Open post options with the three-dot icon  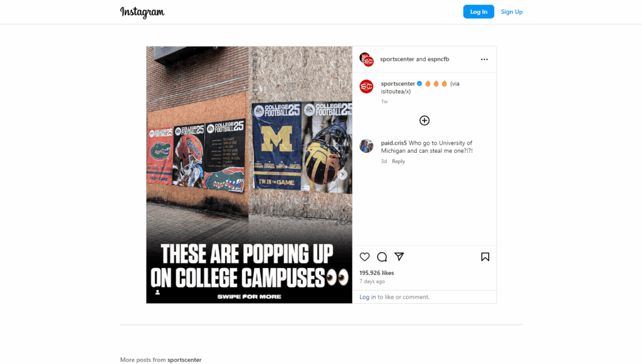click(x=484, y=59)
